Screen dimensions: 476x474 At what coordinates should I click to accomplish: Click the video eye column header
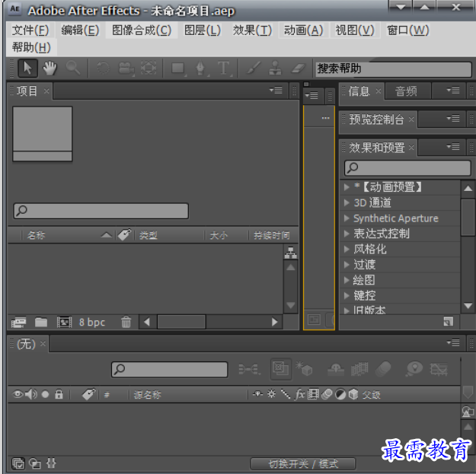click(x=18, y=394)
